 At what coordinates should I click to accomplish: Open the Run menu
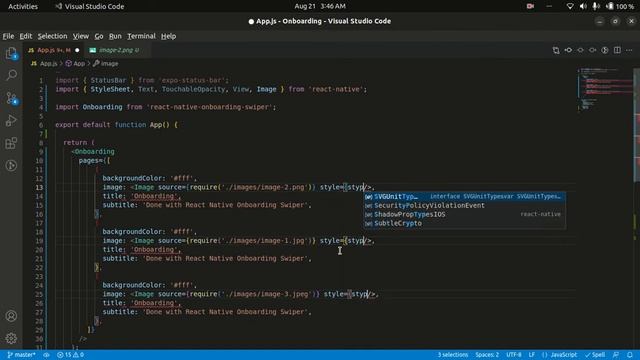tap(115, 36)
